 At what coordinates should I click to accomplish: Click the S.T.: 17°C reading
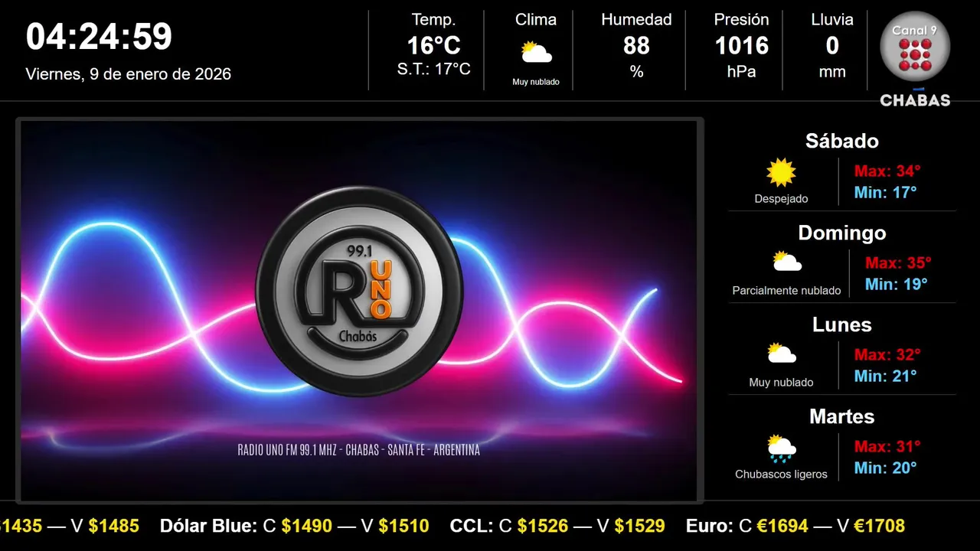click(433, 69)
